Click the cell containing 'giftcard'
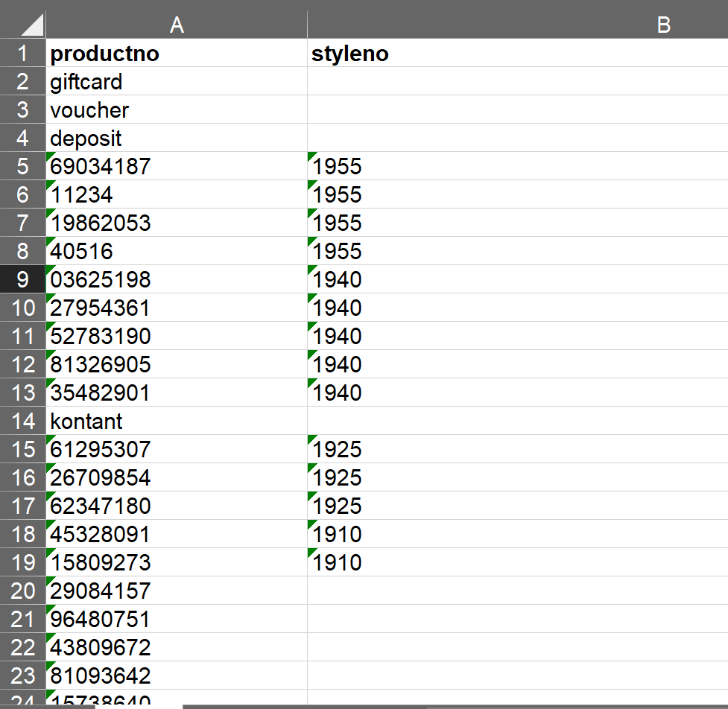Screen dimensions: 728x709 pos(177,81)
